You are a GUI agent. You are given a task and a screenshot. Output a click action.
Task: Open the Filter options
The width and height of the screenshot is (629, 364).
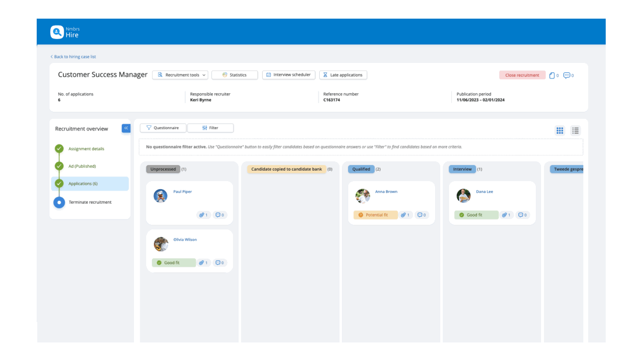click(x=210, y=128)
